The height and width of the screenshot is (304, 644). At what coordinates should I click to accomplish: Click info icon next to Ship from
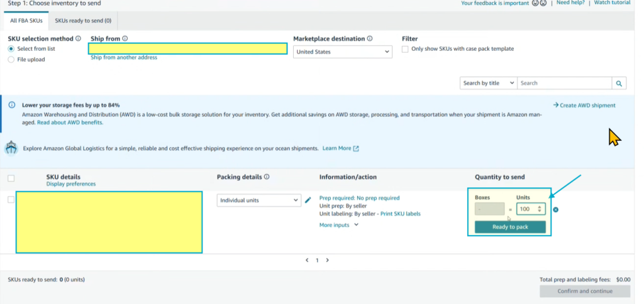pyautogui.click(x=125, y=39)
